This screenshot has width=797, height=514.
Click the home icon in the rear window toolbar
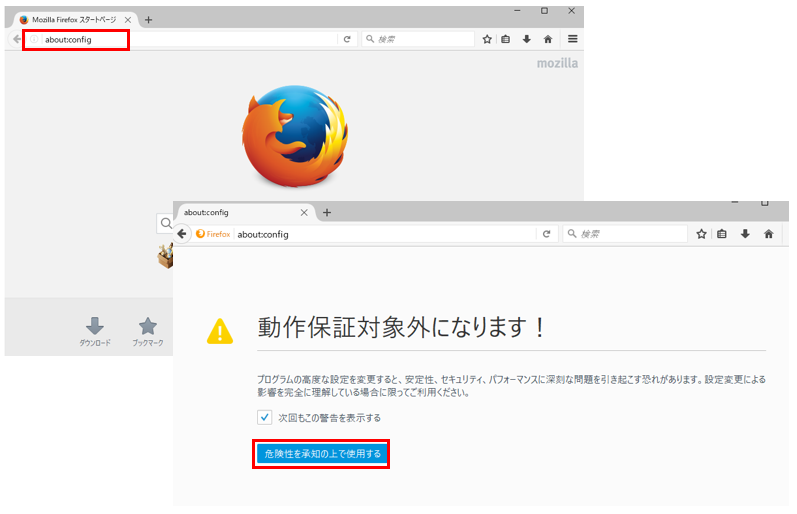point(548,39)
